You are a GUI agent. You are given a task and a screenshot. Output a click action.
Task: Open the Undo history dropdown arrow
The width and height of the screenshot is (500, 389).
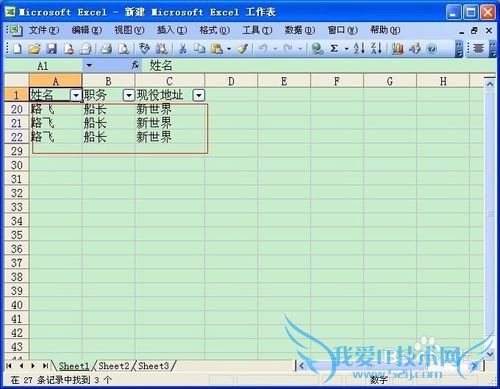[x=275, y=49]
